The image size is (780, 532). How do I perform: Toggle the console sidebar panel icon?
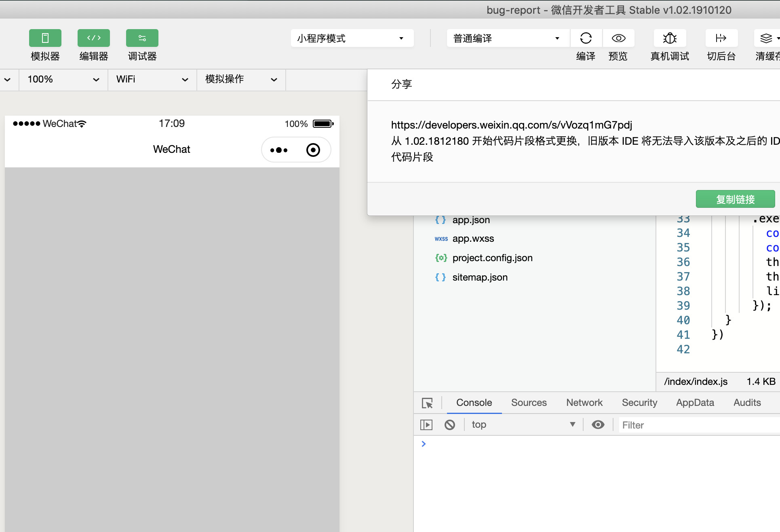pyautogui.click(x=426, y=425)
